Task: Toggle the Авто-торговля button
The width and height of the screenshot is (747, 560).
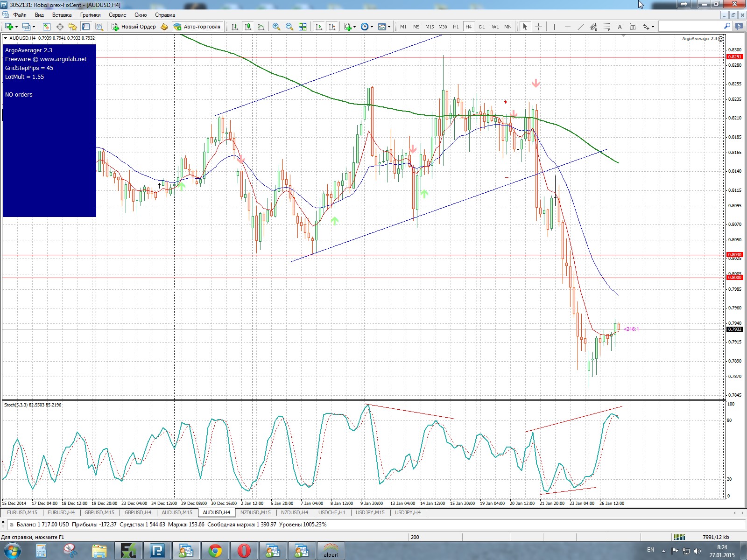Action: 197,27
